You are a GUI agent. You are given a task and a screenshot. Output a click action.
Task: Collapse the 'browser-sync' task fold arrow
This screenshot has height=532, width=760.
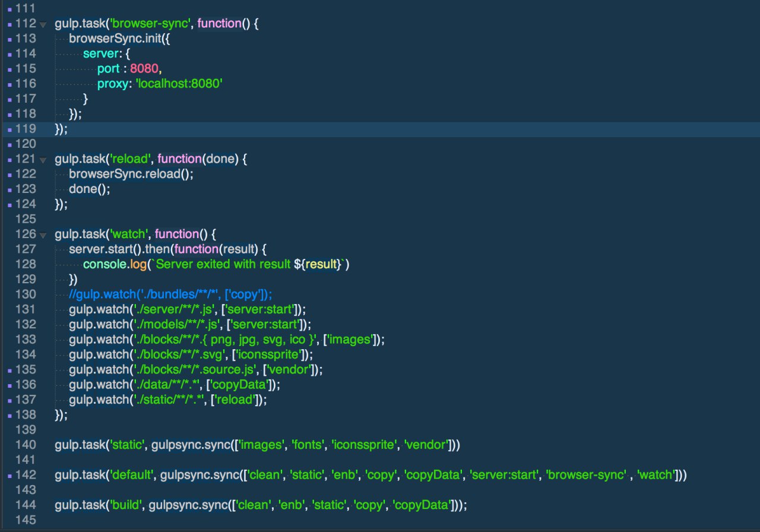(43, 25)
